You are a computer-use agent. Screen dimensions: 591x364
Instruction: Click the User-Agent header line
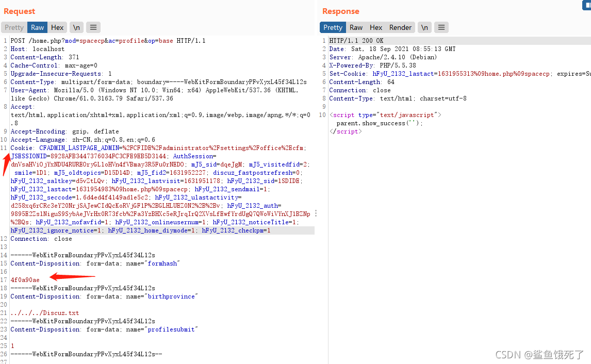(x=154, y=90)
